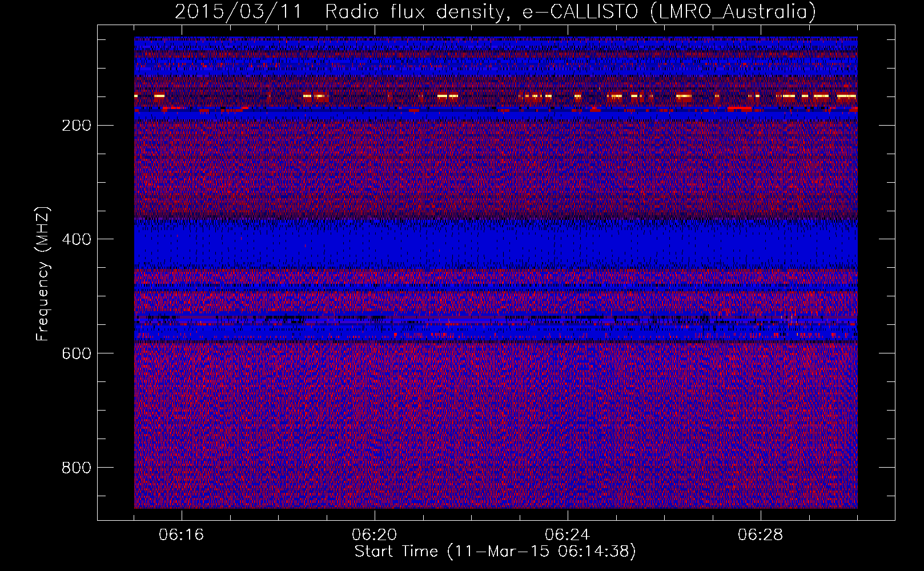Click the '06:24' time tick label
The image size is (924, 571).
tap(568, 535)
